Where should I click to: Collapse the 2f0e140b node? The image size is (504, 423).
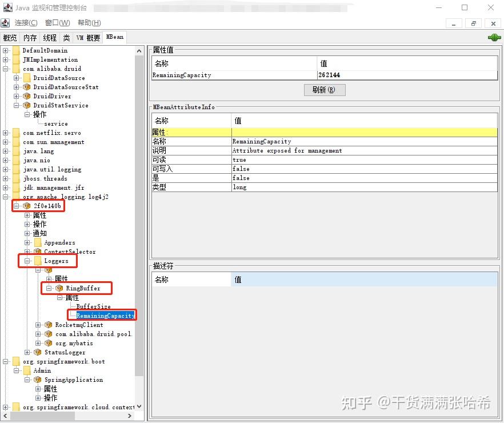coord(16,206)
